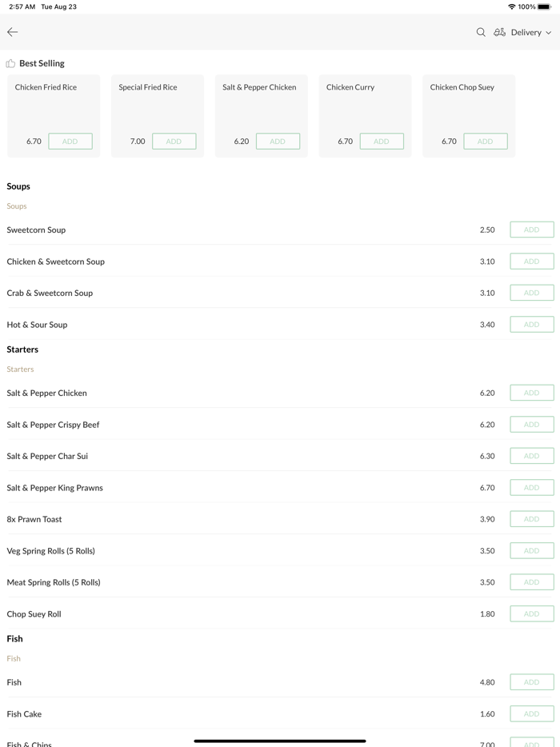Tap the delivery scooter icon
Viewport: 560px width, 747px height.
pyautogui.click(x=499, y=32)
